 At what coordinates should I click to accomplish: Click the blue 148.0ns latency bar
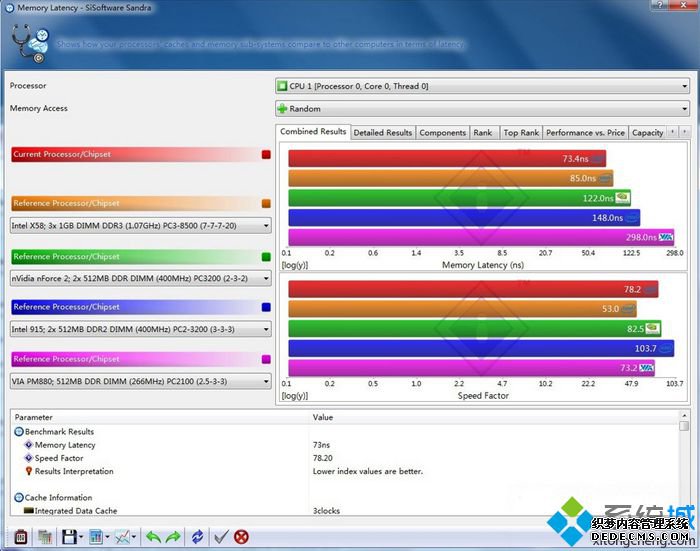click(x=464, y=217)
